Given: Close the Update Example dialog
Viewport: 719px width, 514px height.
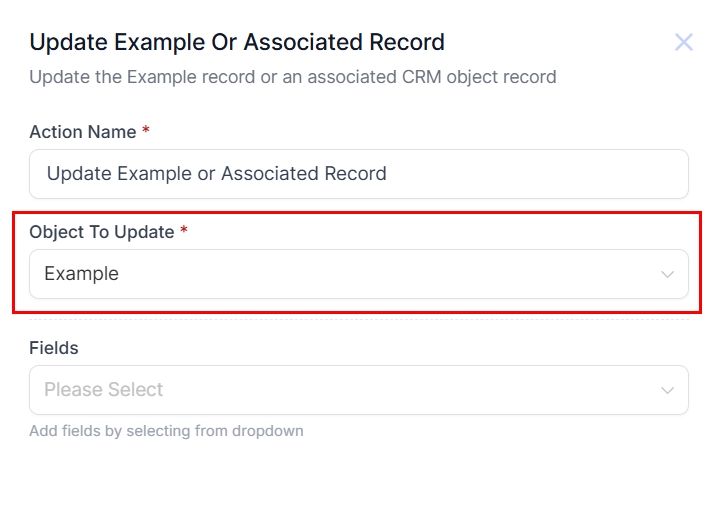Looking at the screenshot, I should tap(684, 42).
